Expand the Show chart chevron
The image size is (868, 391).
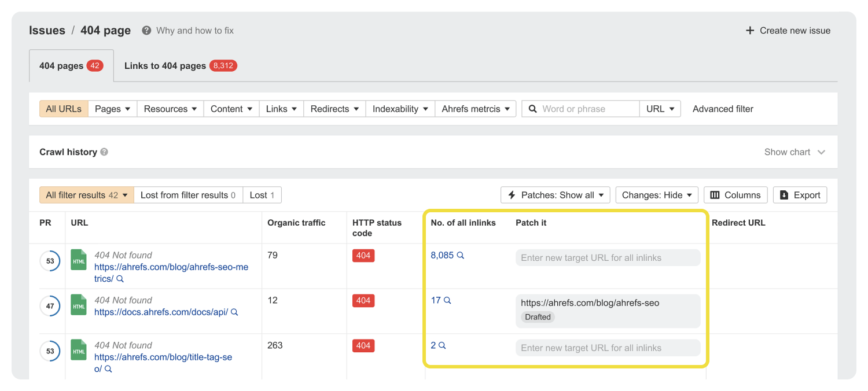click(x=821, y=152)
